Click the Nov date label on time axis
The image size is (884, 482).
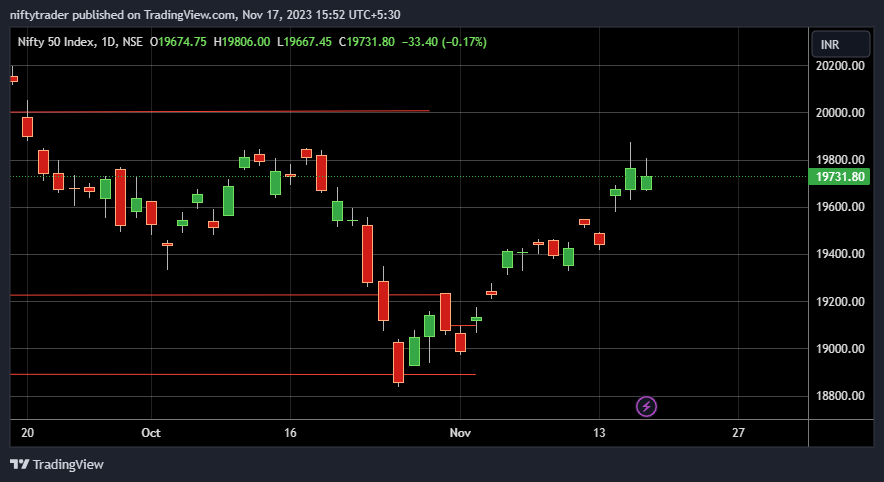460,433
